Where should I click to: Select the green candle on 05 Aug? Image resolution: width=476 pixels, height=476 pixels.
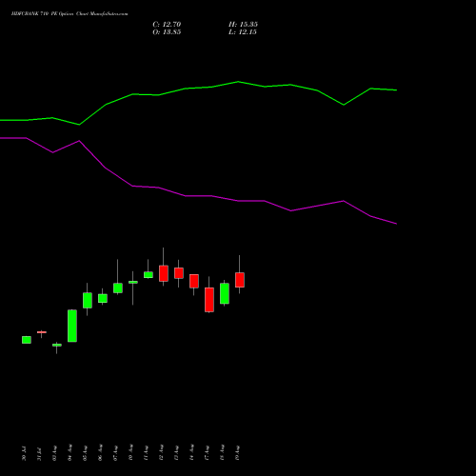(x=88, y=300)
